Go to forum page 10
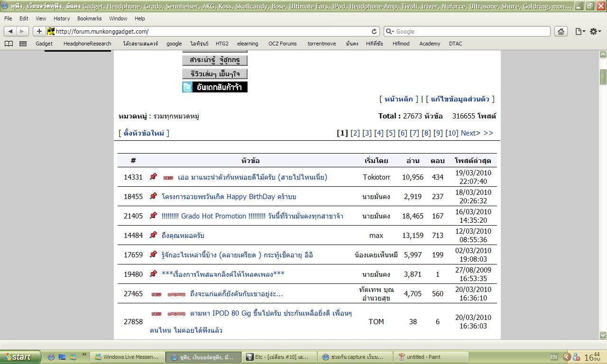607x364 pixels. point(452,133)
